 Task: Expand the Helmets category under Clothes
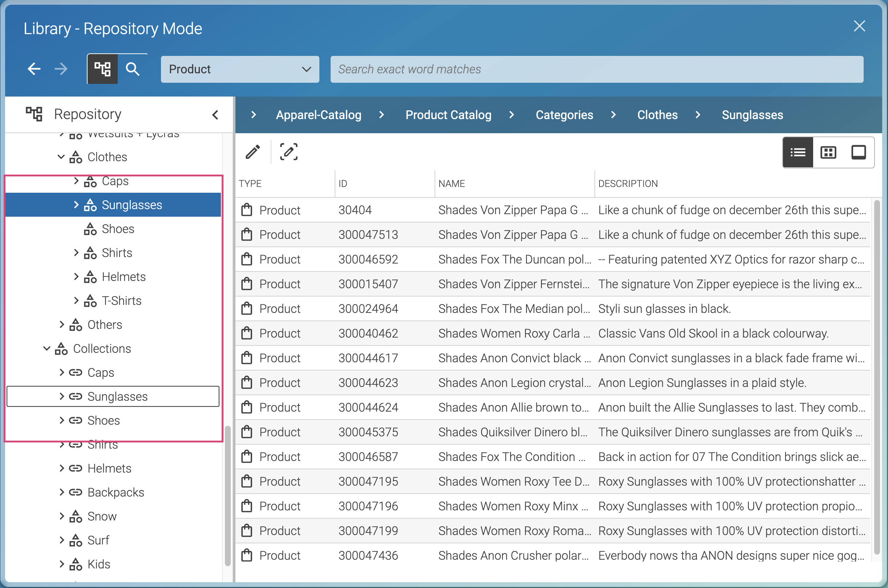(x=76, y=277)
